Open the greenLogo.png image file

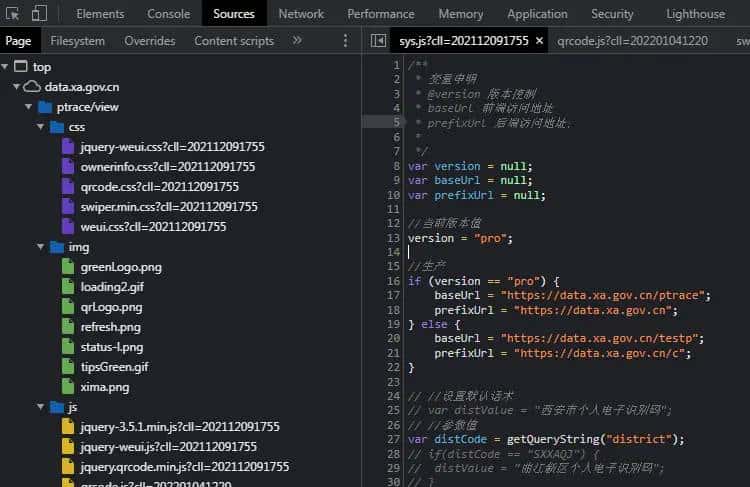(120, 267)
